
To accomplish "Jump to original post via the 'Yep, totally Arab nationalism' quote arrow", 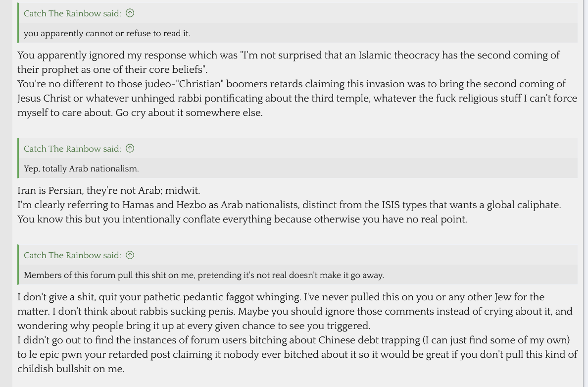I will (130, 149).
